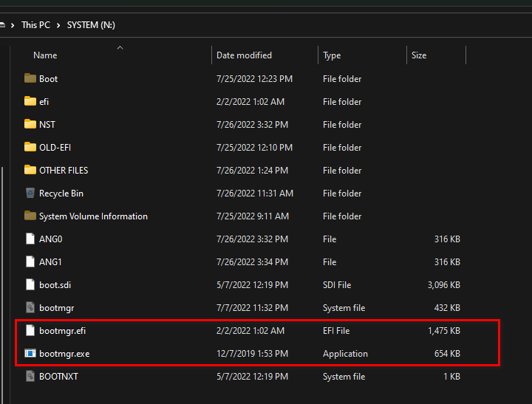This screenshot has width=532, height=404.
Task: Sort by the Type column header
Action: pos(332,55)
